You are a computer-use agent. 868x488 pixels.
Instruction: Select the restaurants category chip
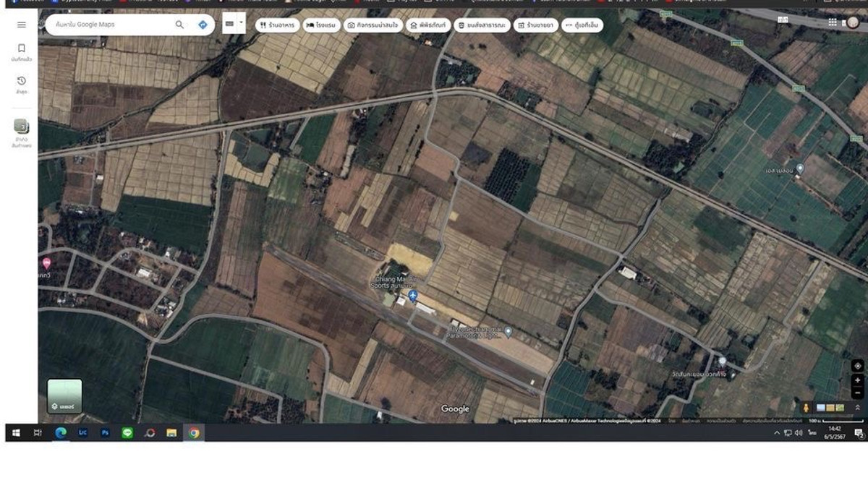click(276, 25)
